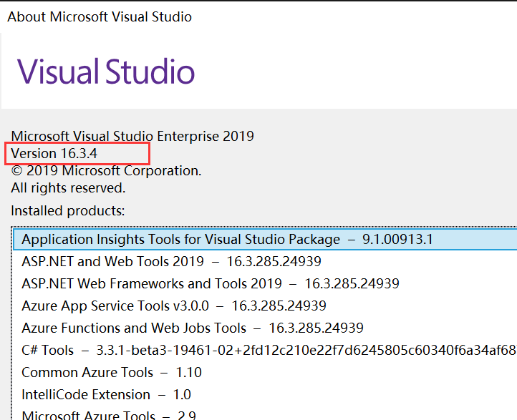Screen dimensions: 517x420
Task: Click the Installed products label
Action: coord(68,211)
